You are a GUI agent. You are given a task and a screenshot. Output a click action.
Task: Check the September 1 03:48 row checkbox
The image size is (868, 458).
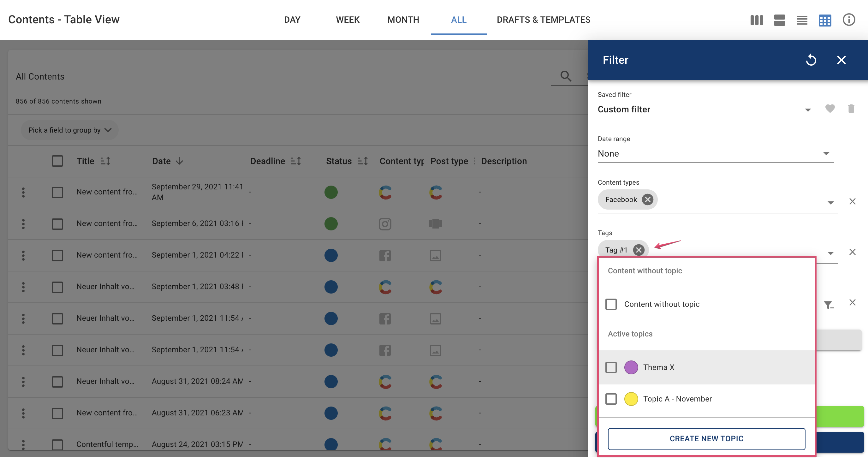click(57, 287)
